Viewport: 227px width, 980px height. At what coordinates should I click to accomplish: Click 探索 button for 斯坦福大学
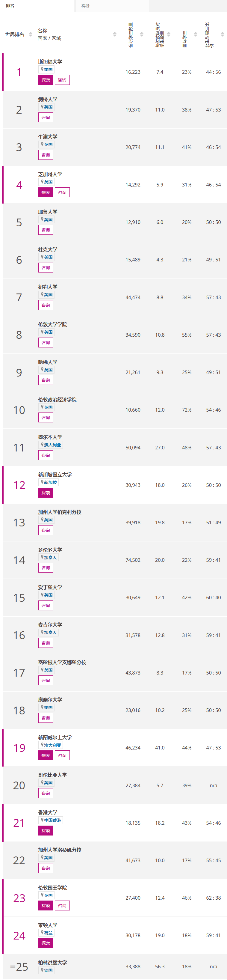[x=46, y=80]
